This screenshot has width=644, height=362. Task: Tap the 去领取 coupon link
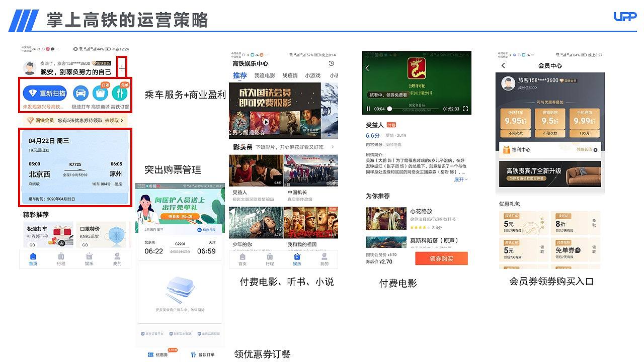click(114, 121)
